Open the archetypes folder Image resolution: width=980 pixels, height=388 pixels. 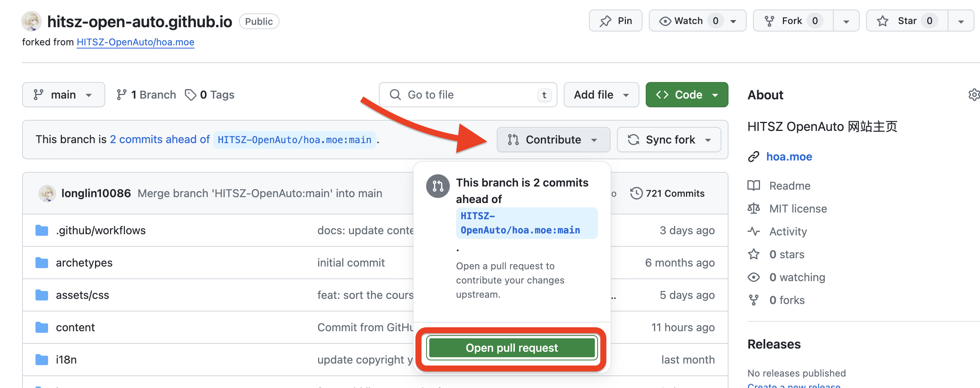point(84,263)
